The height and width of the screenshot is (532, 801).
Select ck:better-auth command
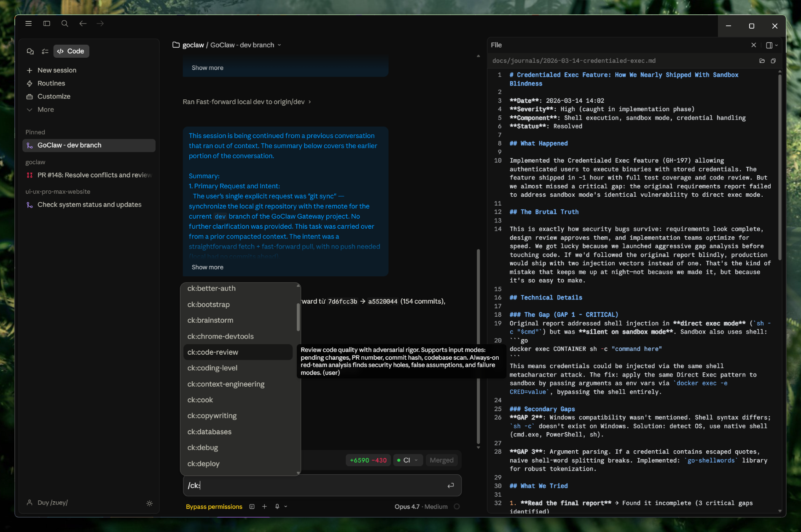tap(238, 289)
